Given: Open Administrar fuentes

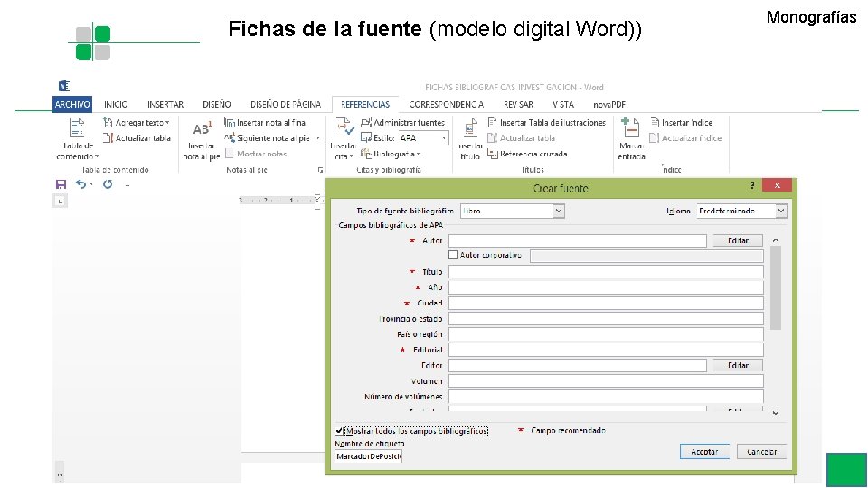Looking at the screenshot, I should [402, 122].
